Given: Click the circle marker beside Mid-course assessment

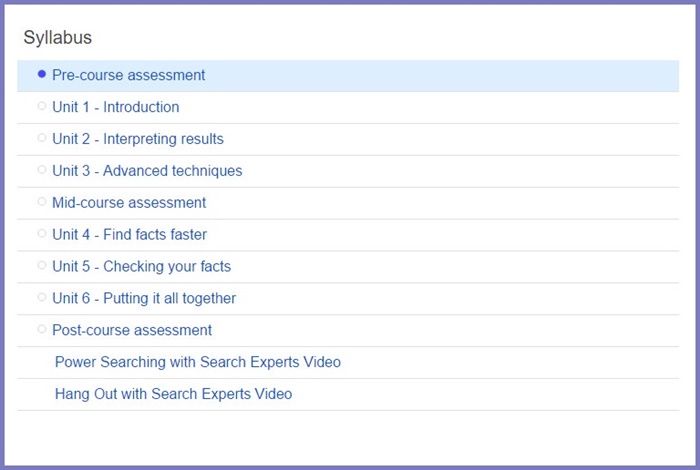Looking at the screenshot, I should 42,201.
